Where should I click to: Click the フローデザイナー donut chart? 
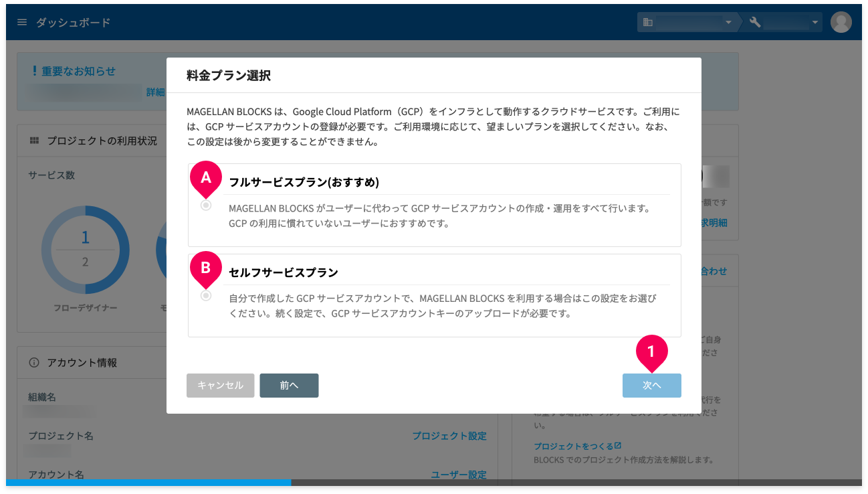pyautogui.click(x=85, y=250)
